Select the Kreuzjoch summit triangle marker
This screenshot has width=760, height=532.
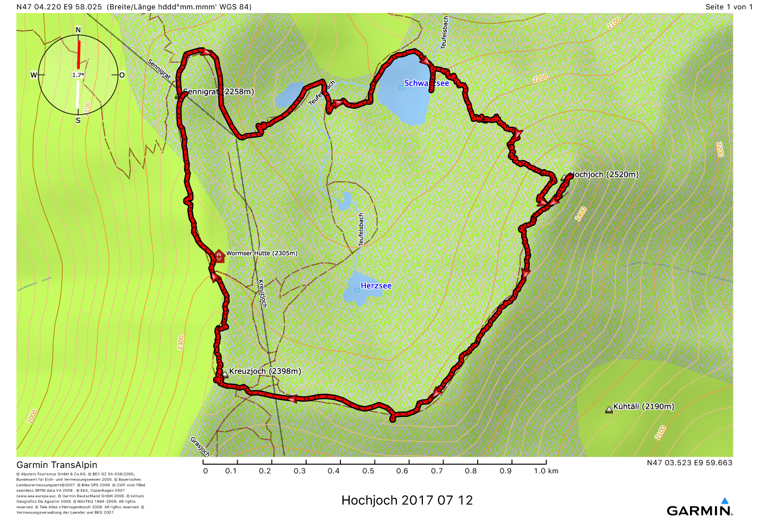tap(225, 374)
